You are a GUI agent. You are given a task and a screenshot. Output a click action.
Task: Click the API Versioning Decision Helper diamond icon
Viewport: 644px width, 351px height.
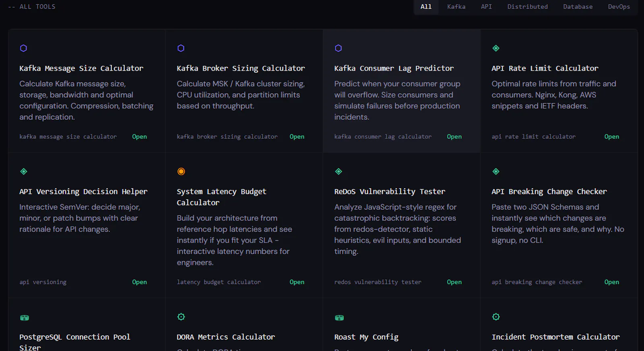[24, 172]
